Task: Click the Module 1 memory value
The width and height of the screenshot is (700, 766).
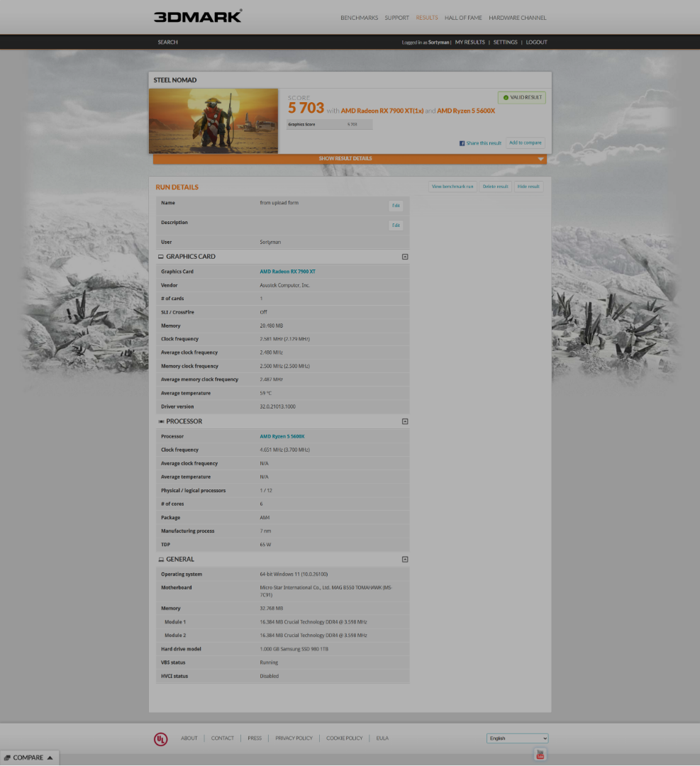Action: coord(313,623)
